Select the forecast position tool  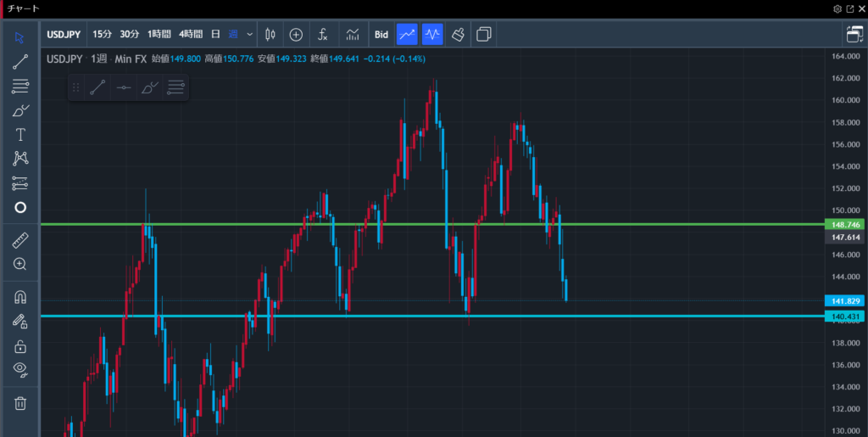pos(20,183)
